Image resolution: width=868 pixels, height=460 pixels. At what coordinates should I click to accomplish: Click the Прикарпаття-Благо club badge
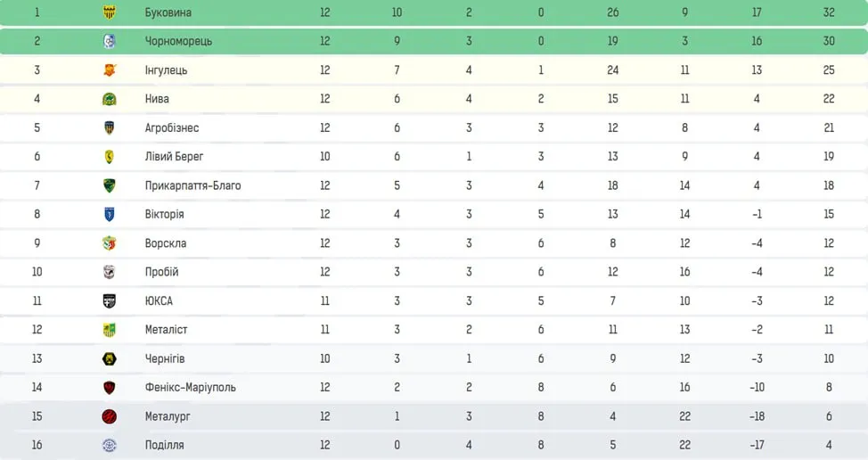pyautogui.click(x=110, y=185)
